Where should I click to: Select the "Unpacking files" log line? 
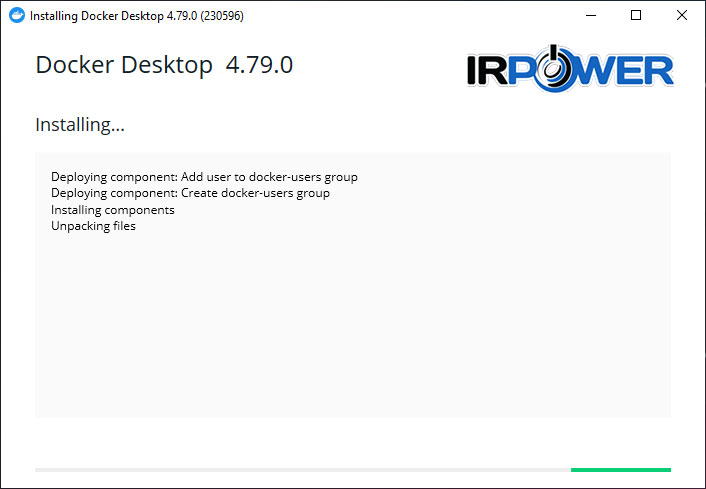(93, 226)
